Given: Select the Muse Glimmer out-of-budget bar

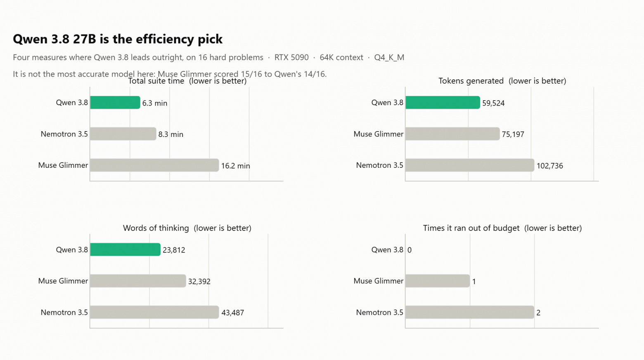Looking at the screenshot, I should 438,281.
